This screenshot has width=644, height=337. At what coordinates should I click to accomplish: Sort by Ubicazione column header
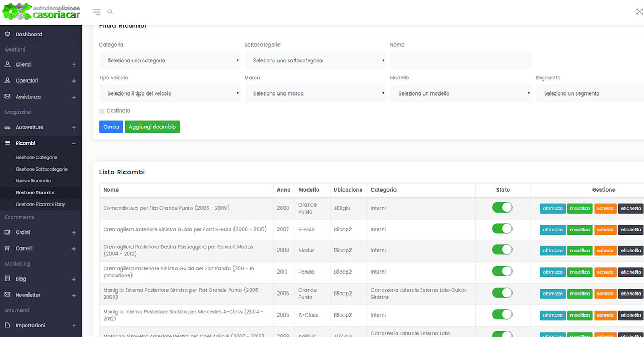348,189
